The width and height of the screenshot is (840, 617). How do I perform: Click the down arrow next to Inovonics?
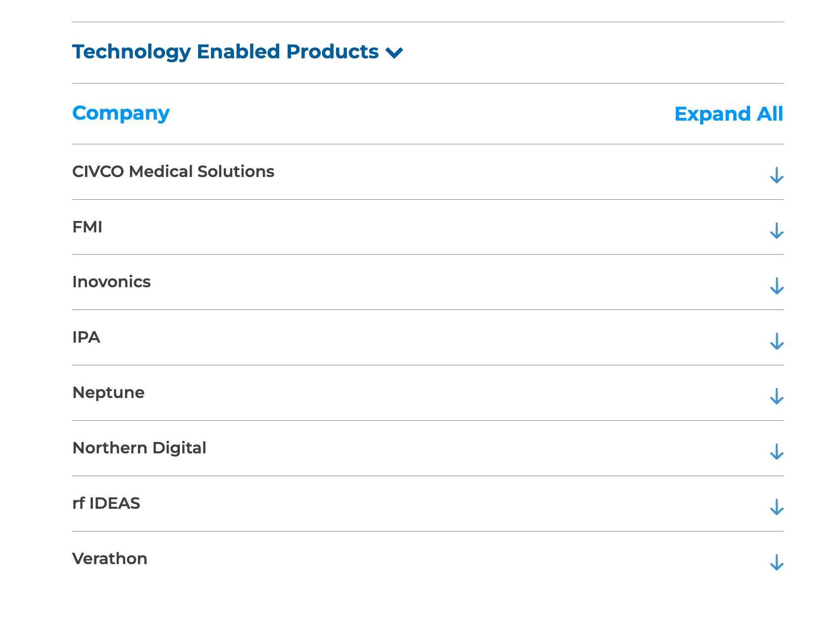pos(776,286)
